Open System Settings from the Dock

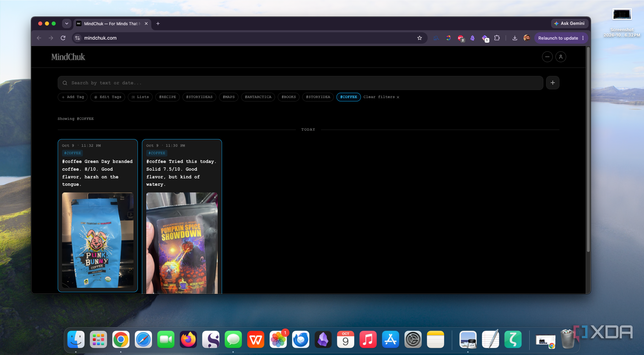pyautogui.click(x=413, y=340)
